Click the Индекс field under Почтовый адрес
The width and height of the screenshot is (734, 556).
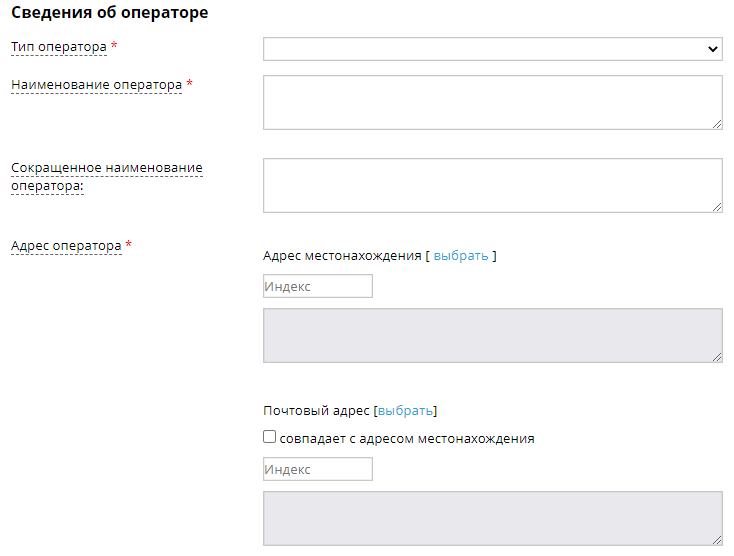pos(317,470)
